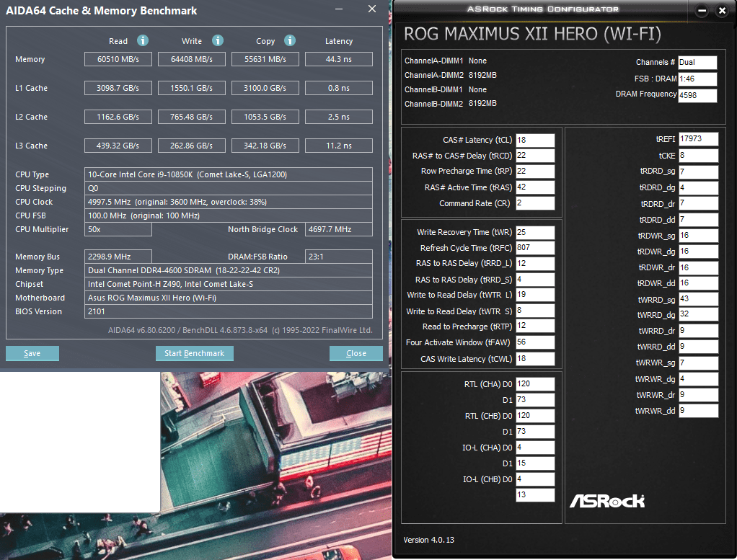The image size is (737, 560).
Task: Click the CAS Write Latency (tCWL) field
Action: click(x=535, y=359)
